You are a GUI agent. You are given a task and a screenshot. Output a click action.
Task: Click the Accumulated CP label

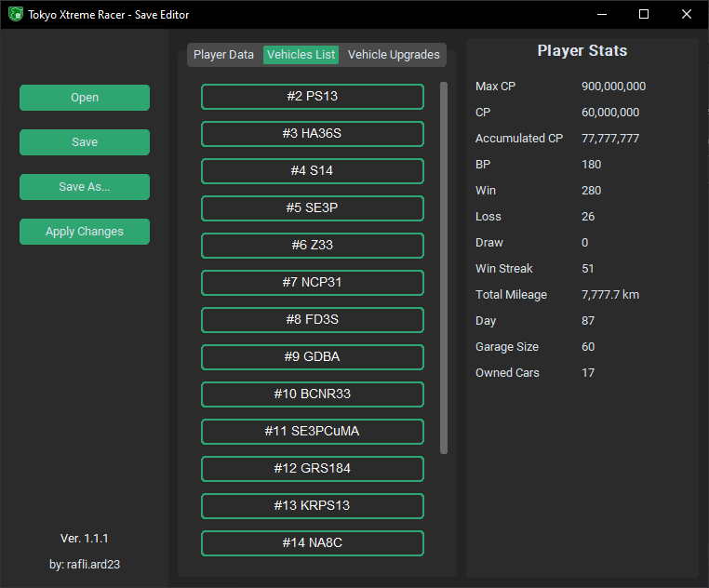(x=519, y=139)
